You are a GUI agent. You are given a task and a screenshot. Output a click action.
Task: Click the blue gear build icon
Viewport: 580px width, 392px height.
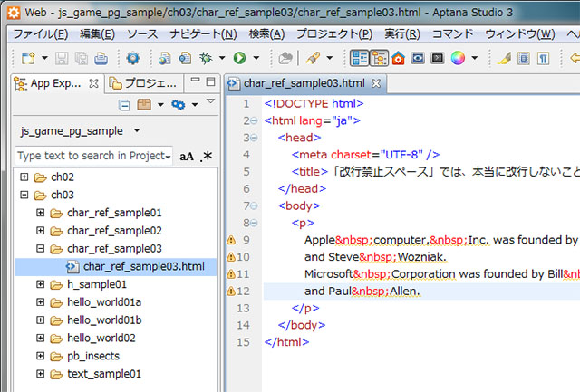point(133,58)
